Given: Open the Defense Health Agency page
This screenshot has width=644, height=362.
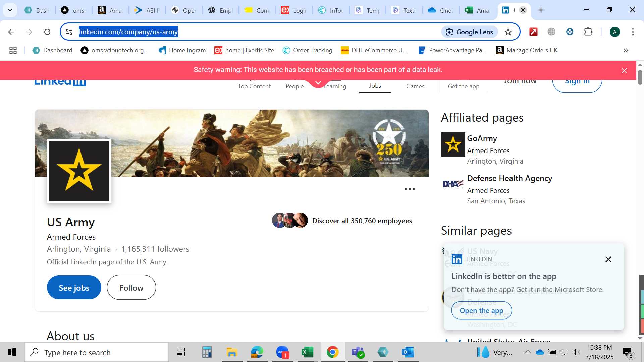Looking at the screenshot, I should click(x=509, y=178).
